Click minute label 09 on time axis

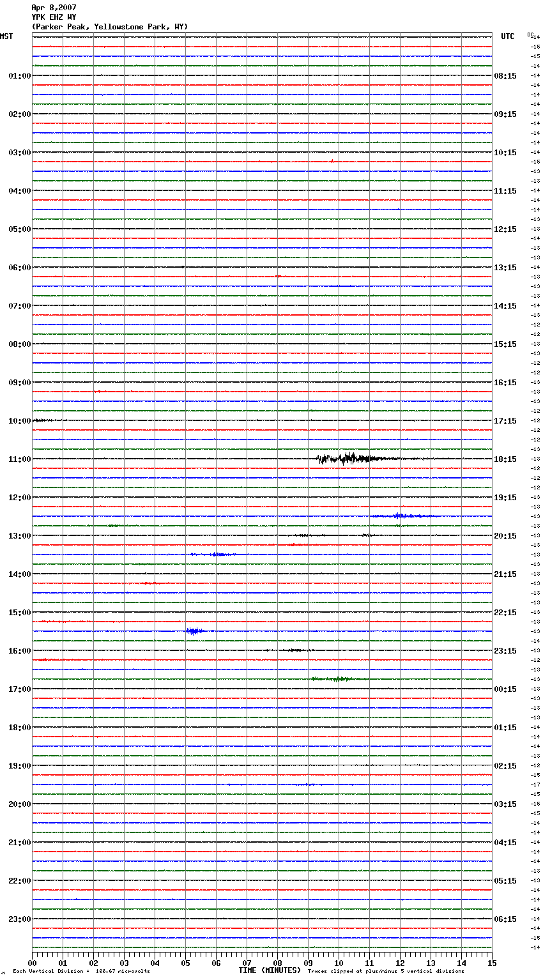point(308,963)
